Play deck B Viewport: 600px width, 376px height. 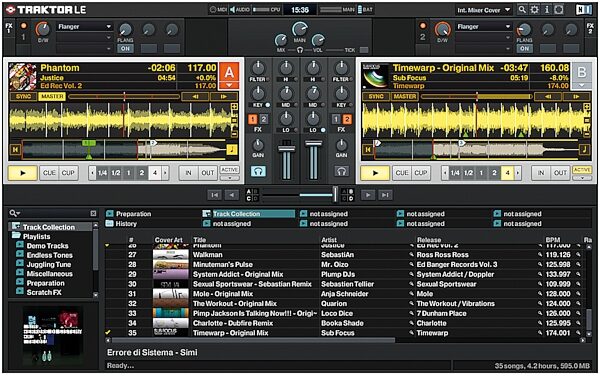tap(375, 173)
